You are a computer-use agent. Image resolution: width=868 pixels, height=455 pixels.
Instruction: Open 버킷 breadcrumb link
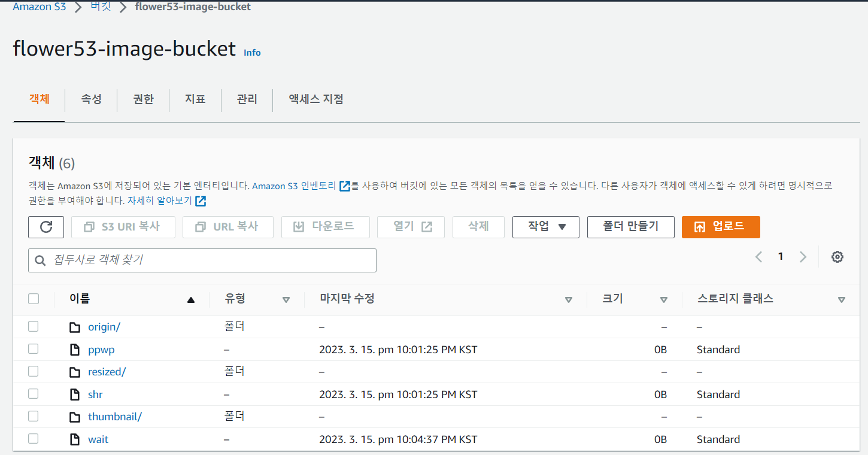click(x=101, y=7)
